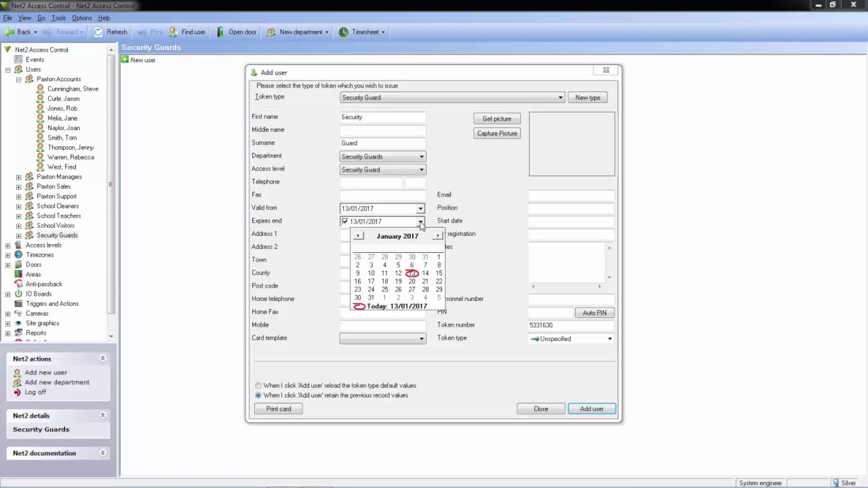Click the Log off action icon
Viewport: 868px width, 488px height.
pos(18,392)
